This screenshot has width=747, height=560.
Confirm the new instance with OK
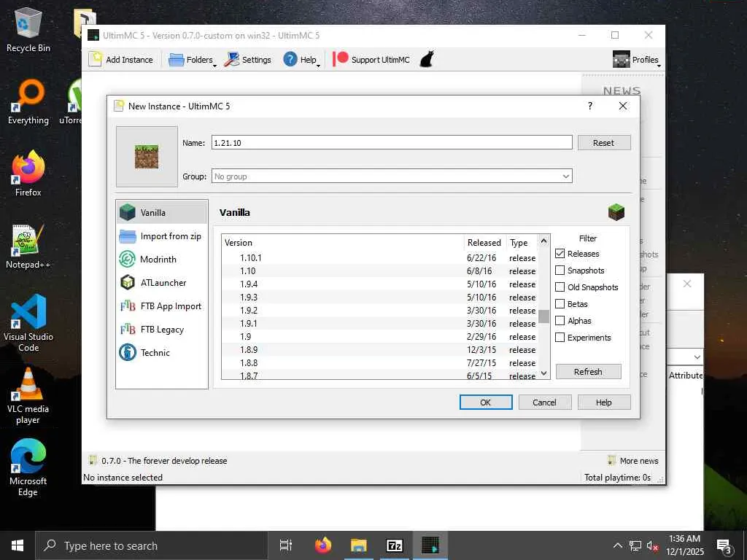[x=485, y=402]
